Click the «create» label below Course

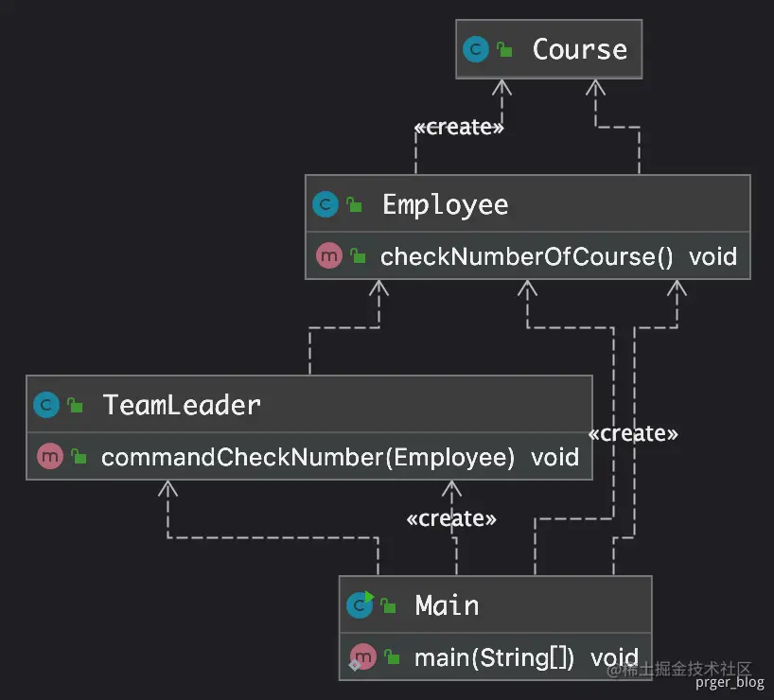tap(459, 127)
